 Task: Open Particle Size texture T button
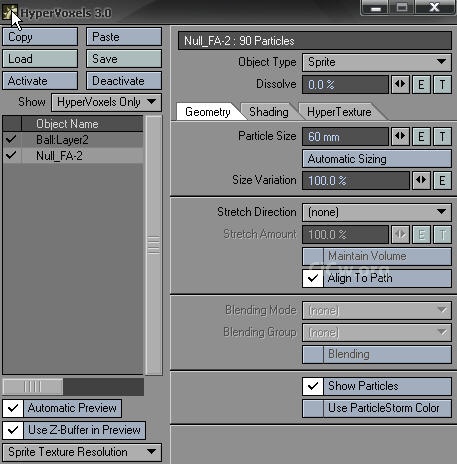pyautogui.click(x=442, y=137)
